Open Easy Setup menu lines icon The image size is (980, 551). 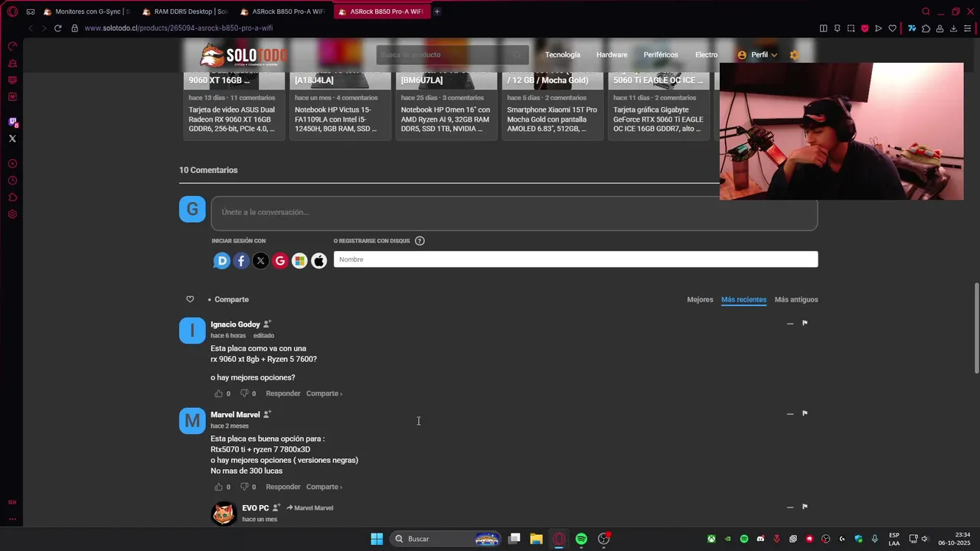967,28
